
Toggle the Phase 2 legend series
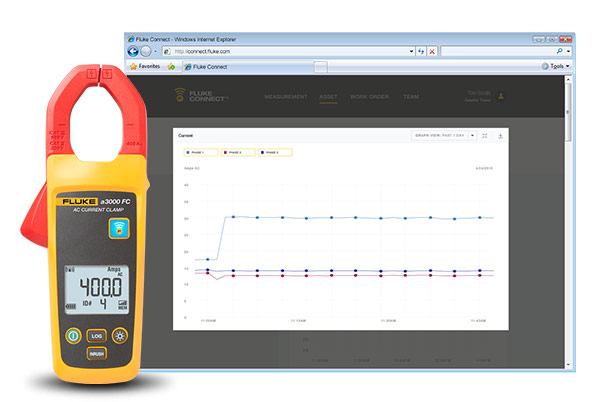[x=238, y=152]
